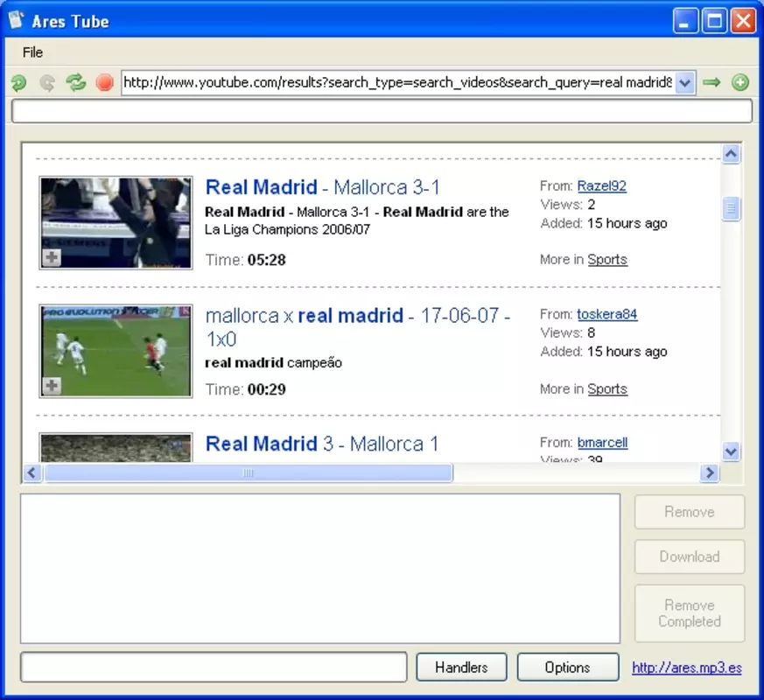Screen dimensions: 764x700
Task: Click the vertical scrollbar thumb
Action: [x=731, y=208]
